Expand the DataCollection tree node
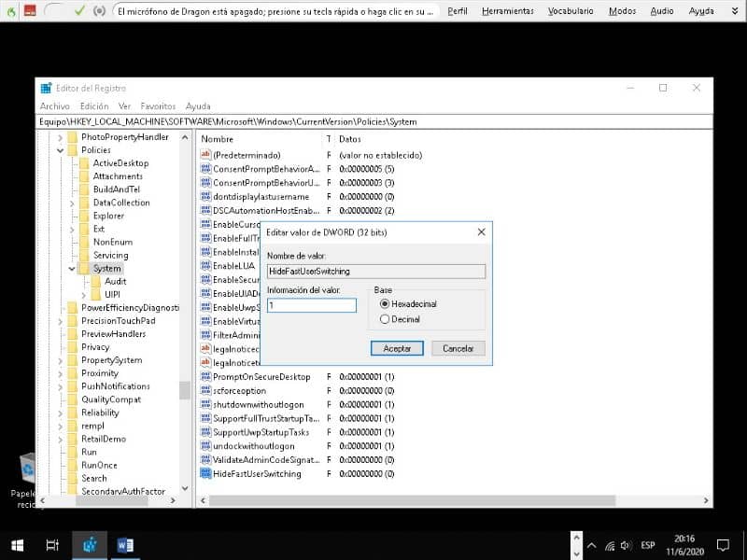The width and height of the screenshot is (747, 560). (x=72, y=203)
